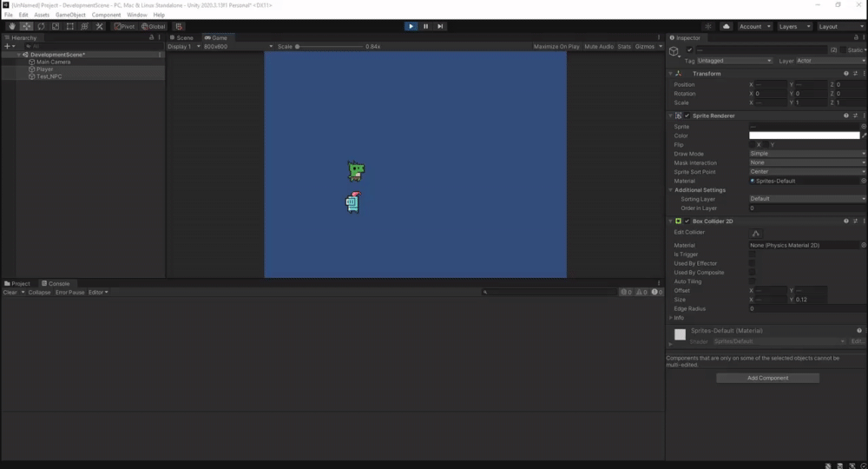
Task: Adjust the game view Scale slider
Action: (x=329, y=47)
